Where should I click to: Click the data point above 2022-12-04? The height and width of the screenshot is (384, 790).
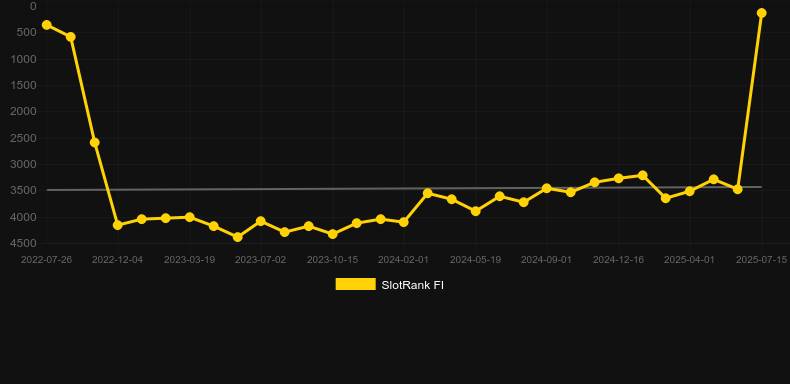(118, 225)
